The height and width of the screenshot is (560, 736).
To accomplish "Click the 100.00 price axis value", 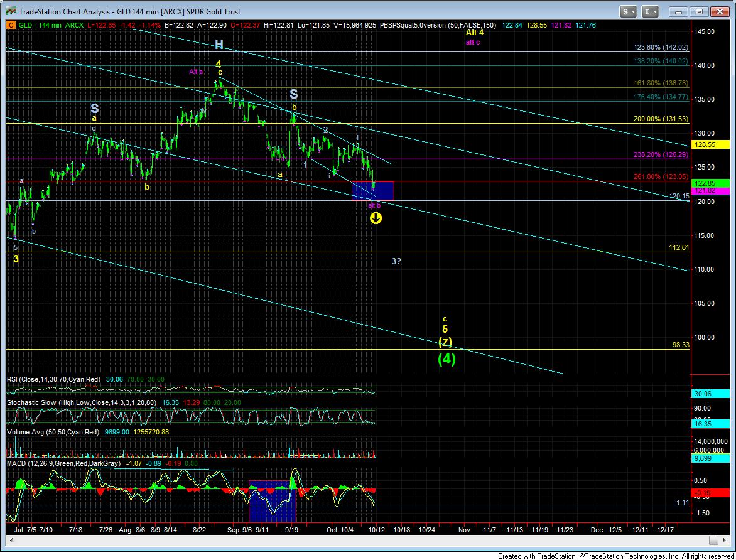I will click(x=704, y=337).
